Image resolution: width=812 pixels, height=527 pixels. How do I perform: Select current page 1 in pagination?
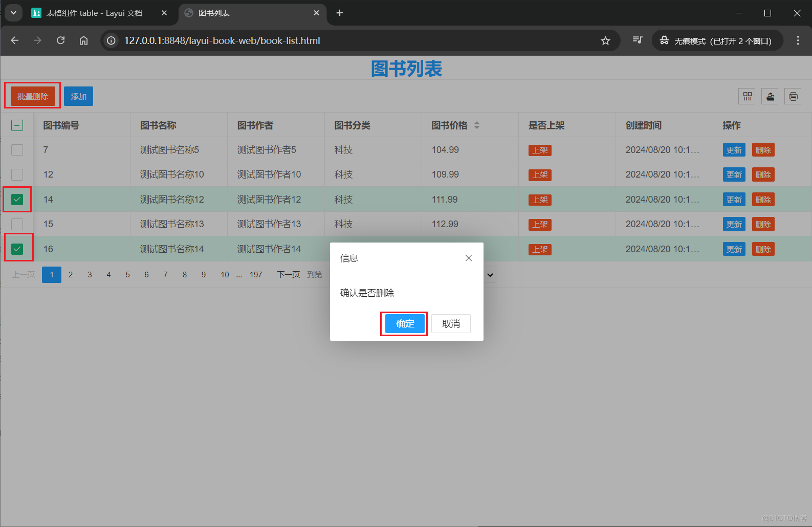[52, 275]
